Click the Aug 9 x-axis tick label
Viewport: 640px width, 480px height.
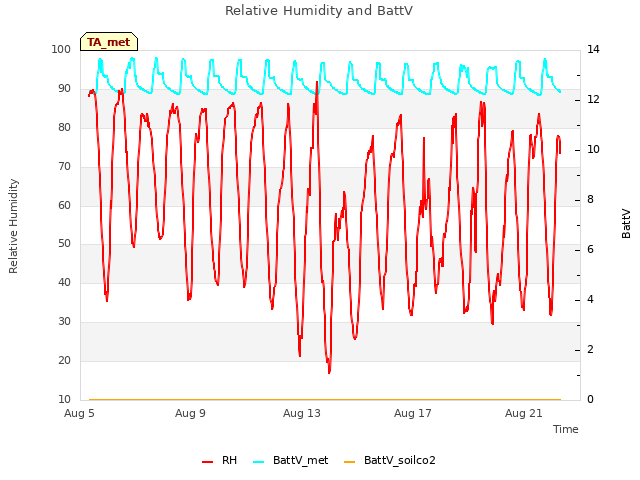(190, 413)
